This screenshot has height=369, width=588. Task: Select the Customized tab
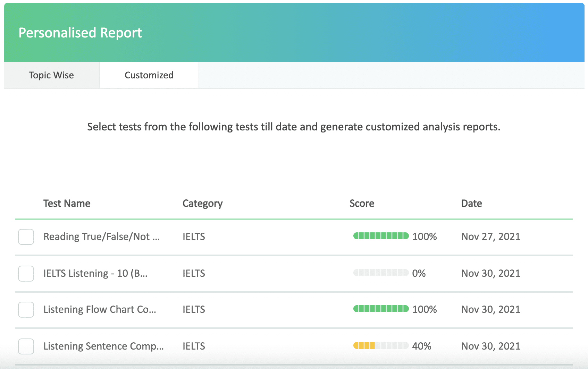pos(149,75)
